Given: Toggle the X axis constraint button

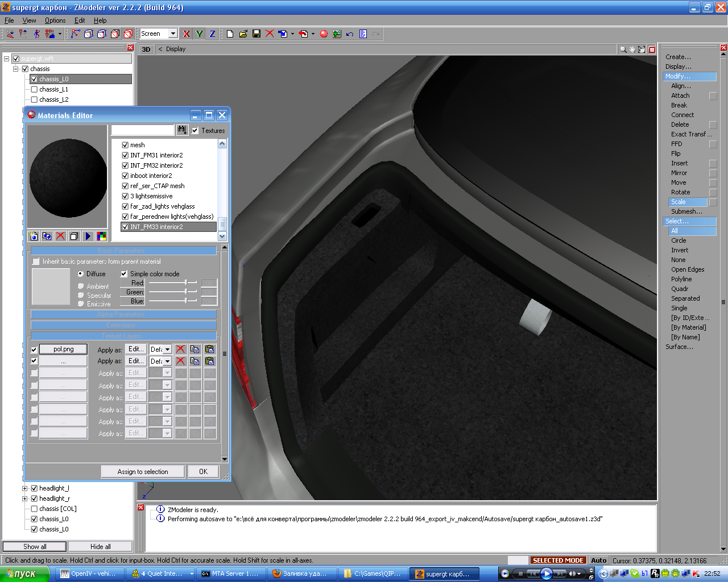Looking at the screenshot, I should (186, 34).
